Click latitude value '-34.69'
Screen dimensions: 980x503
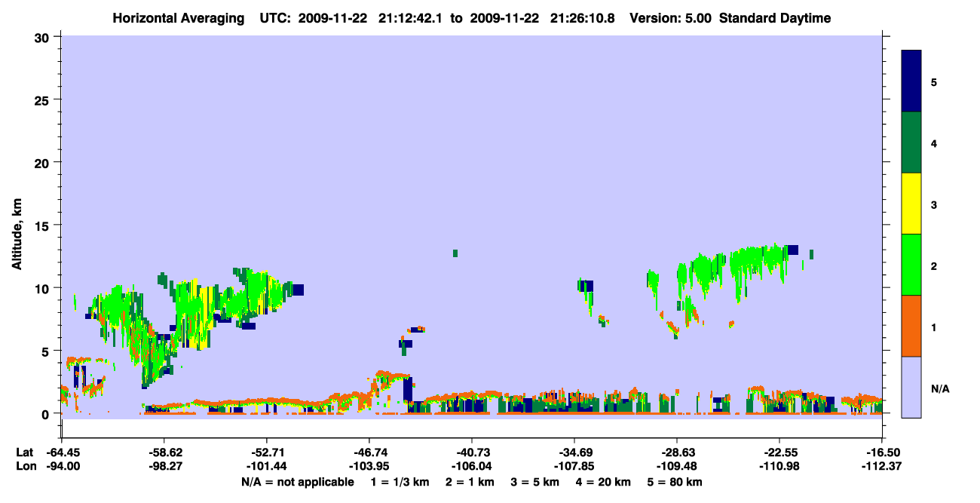pyautogui.click(x=575, y=452)
